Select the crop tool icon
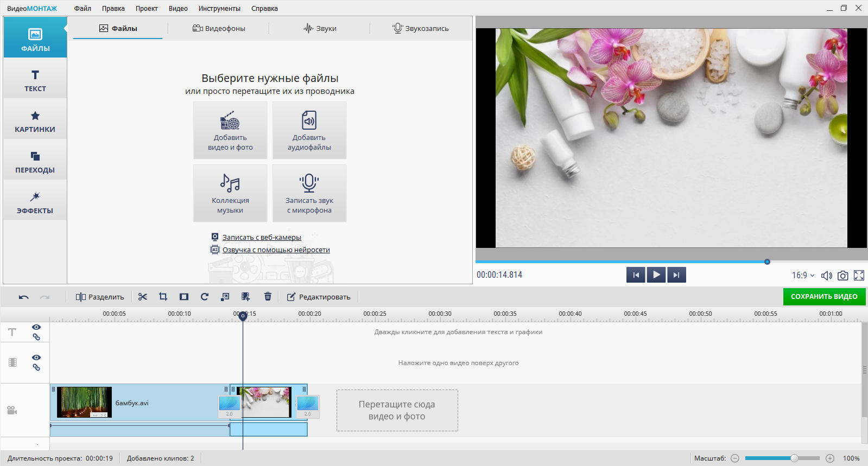 [x=163, y=297]
